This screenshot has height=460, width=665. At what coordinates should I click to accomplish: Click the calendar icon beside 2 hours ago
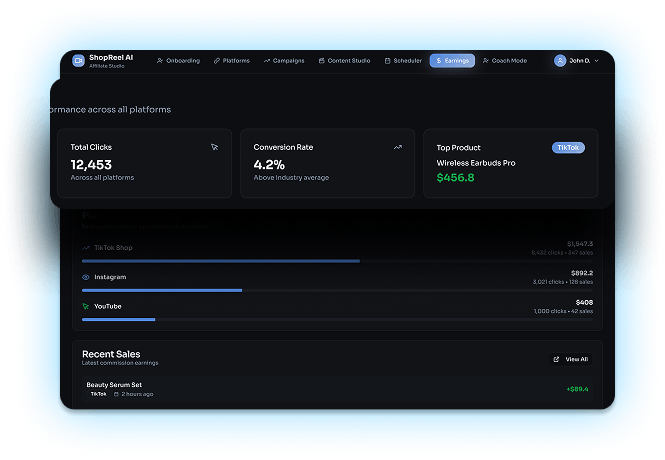[116, 394]
